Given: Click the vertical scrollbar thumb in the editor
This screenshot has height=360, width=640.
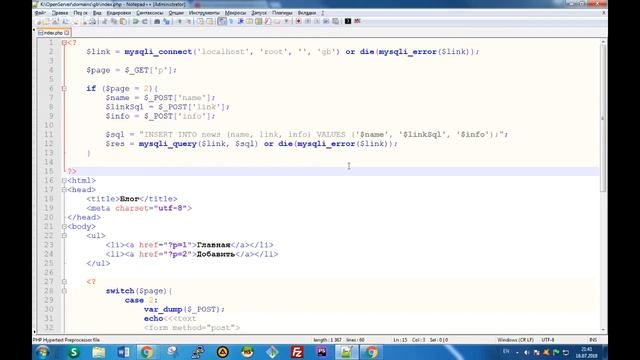Looking at the screenshot, I should (603, 118).
